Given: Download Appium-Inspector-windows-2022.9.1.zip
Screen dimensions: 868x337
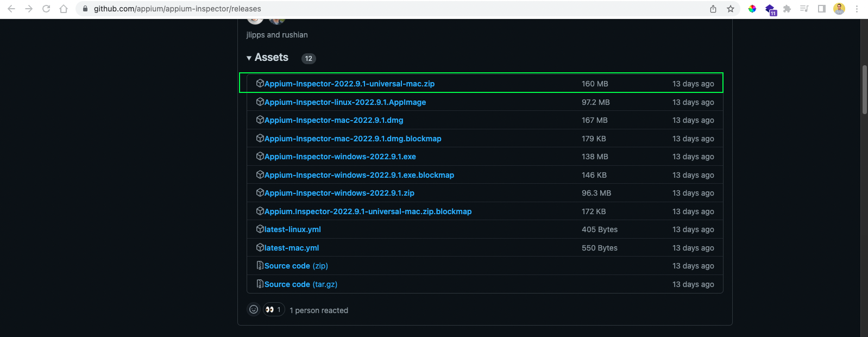Looking at the screenshot, I should (339, 193).
